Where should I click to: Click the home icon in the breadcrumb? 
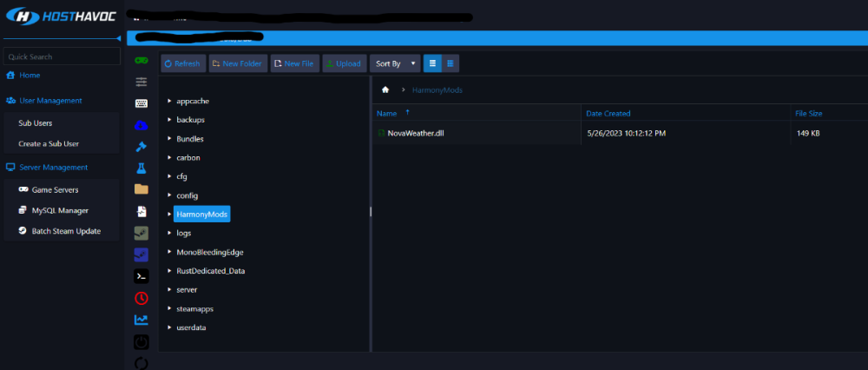(385, 89)
